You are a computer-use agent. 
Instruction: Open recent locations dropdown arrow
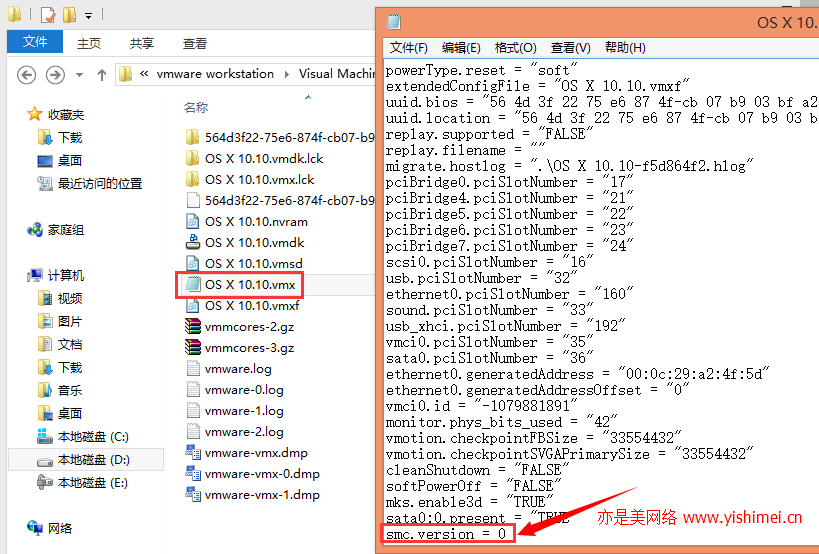coord(79,75)
